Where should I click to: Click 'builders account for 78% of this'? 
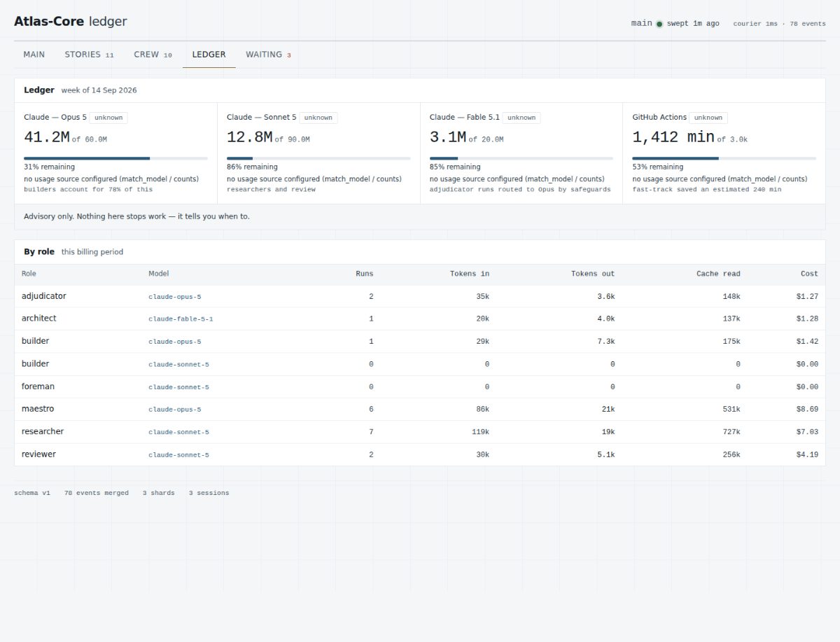point(88,190)
